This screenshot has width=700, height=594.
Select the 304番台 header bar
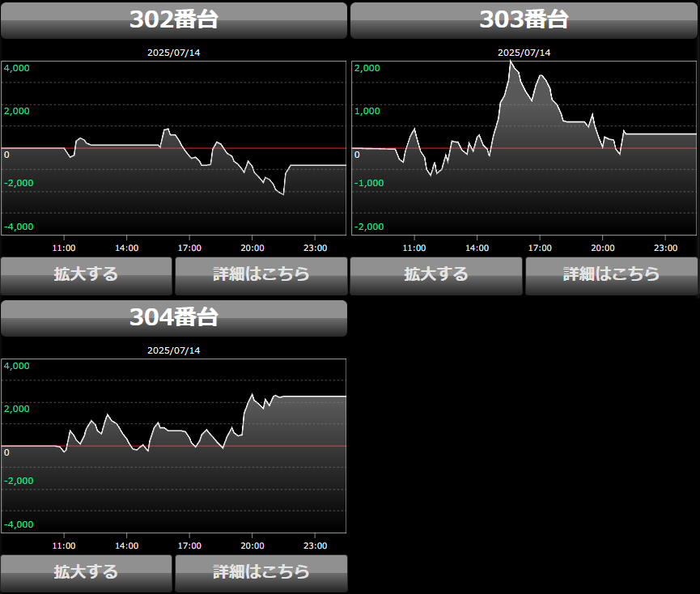pyautogui.click(x=174, y=318)
